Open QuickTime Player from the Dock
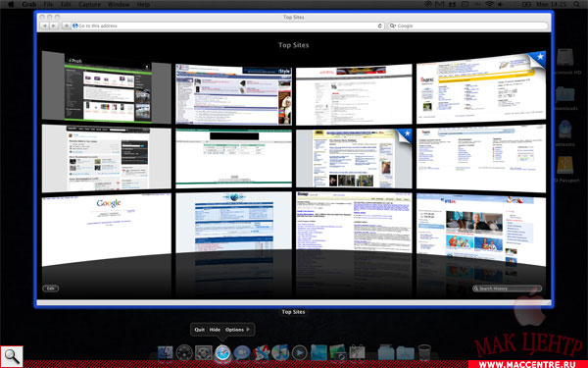 coord(299,353)
